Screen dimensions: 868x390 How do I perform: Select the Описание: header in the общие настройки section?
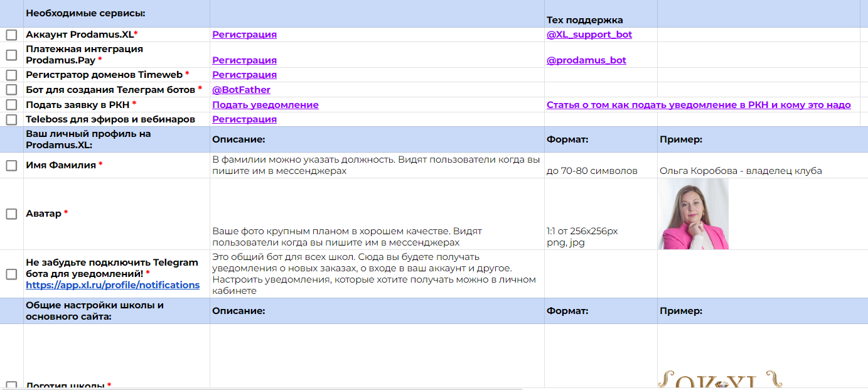377,311
